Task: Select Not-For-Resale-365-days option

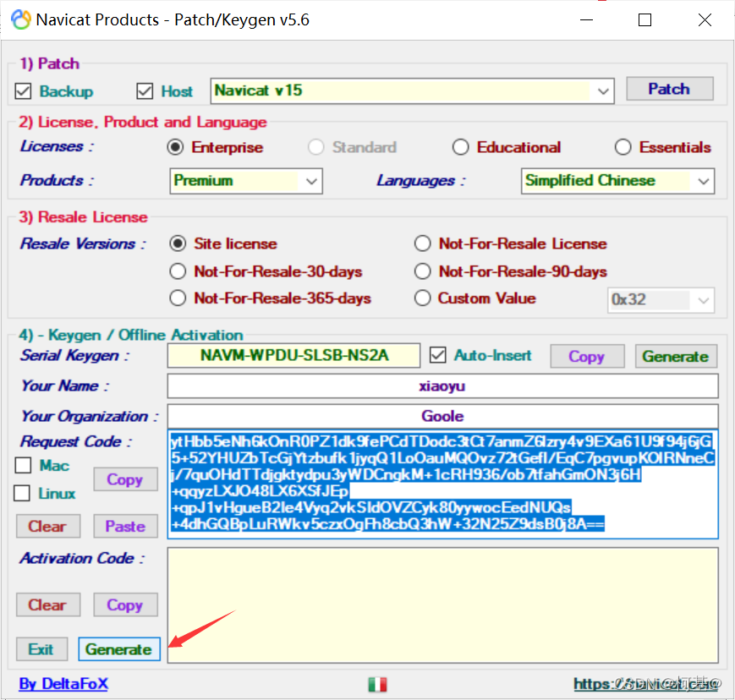Action: click(178, 298)
